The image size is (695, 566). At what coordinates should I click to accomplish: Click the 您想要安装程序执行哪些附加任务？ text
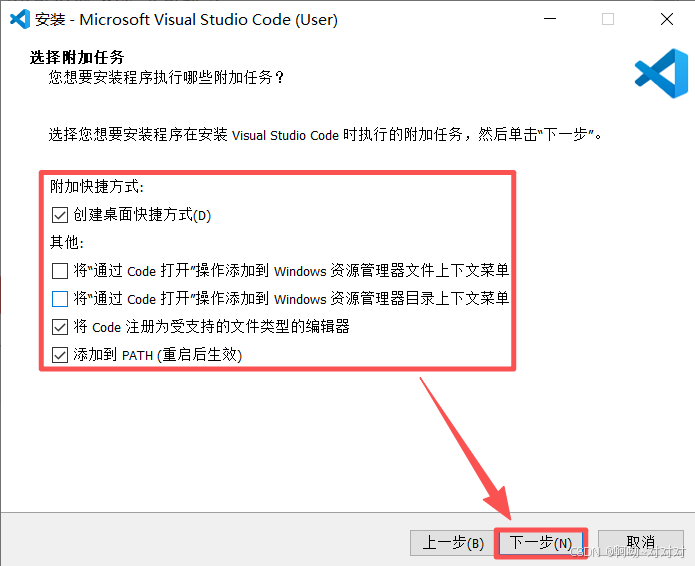point(166,78)
